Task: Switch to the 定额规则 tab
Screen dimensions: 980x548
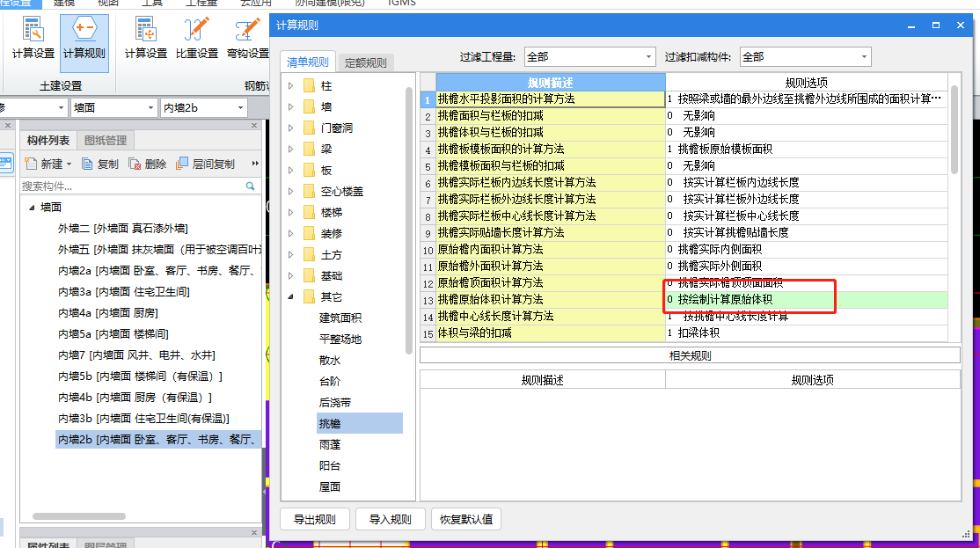Action: 366,62
